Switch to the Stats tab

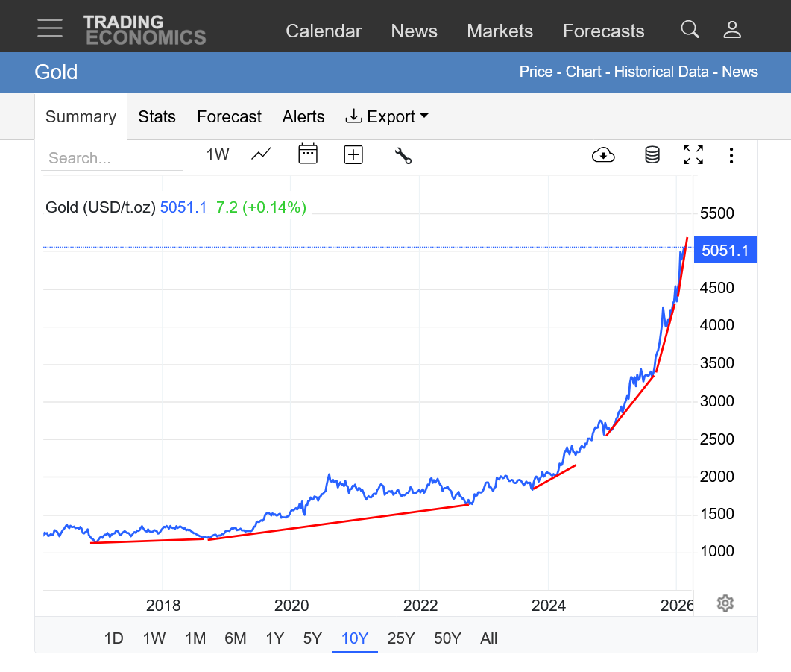(157, 116)
